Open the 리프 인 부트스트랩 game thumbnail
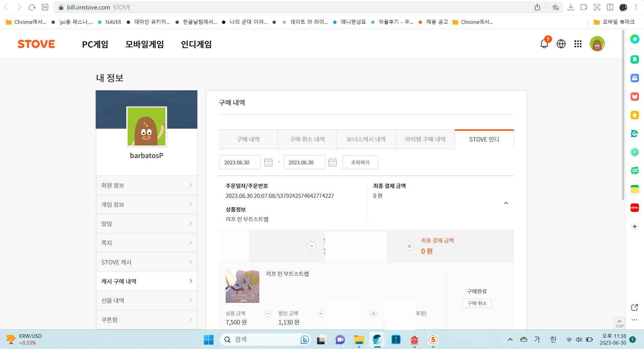The width and height of the screenshot is (644, 349). [x=243, y=286]
